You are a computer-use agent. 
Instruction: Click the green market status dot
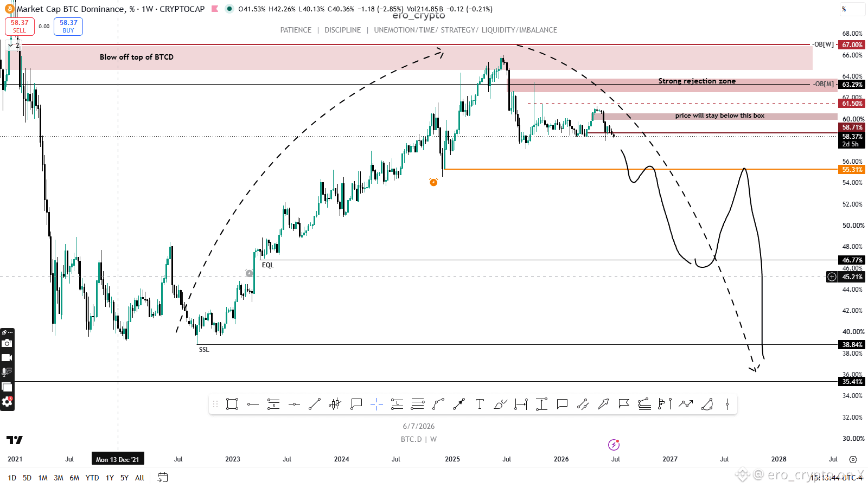(229, 9)
